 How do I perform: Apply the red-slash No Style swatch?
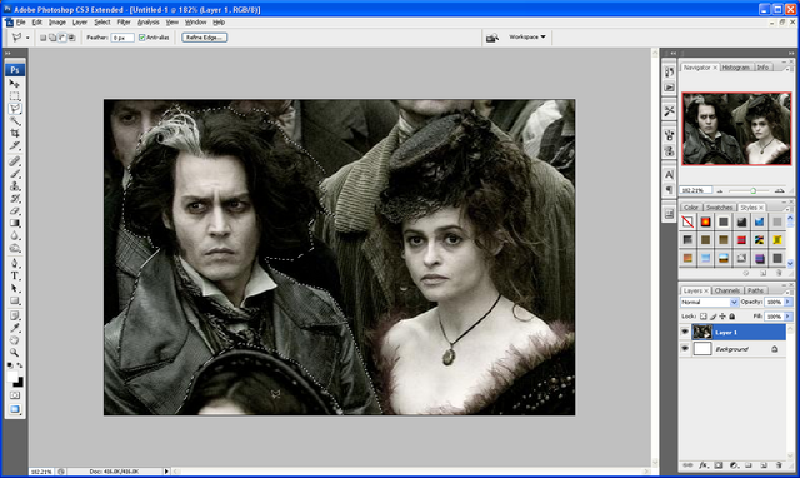(x=687, y=222)
